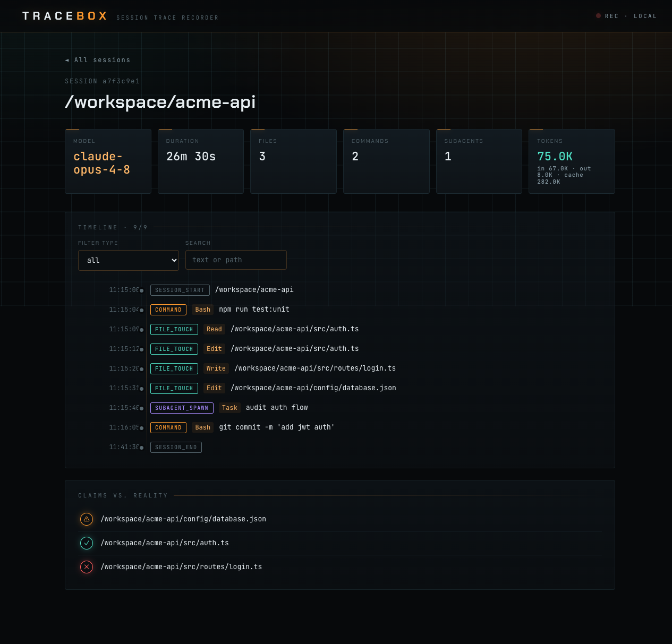Click timeline marker for Write login.ts event
Image resolution: width=672 pixels, height=644 pixels.
coord(141,369)
